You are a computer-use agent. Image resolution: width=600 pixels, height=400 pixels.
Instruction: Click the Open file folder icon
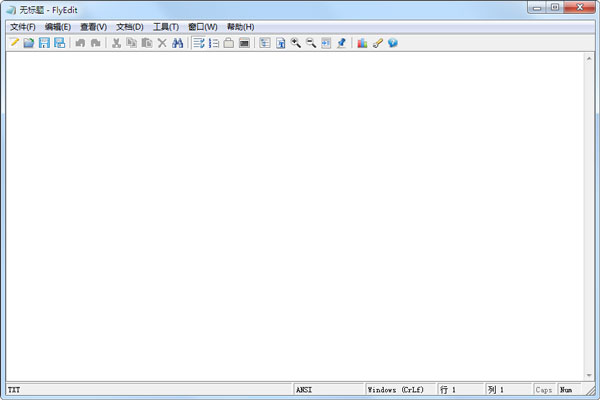click(x=29, y=43)
